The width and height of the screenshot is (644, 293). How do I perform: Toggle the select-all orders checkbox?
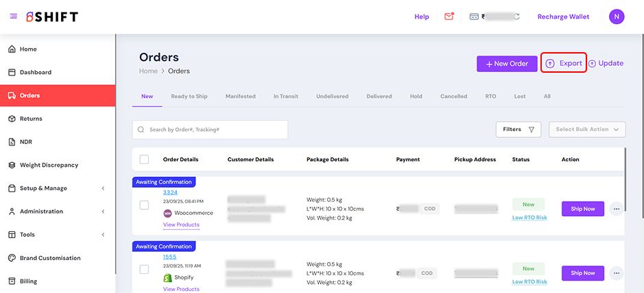pyautogui.click(x=144, y=159)
